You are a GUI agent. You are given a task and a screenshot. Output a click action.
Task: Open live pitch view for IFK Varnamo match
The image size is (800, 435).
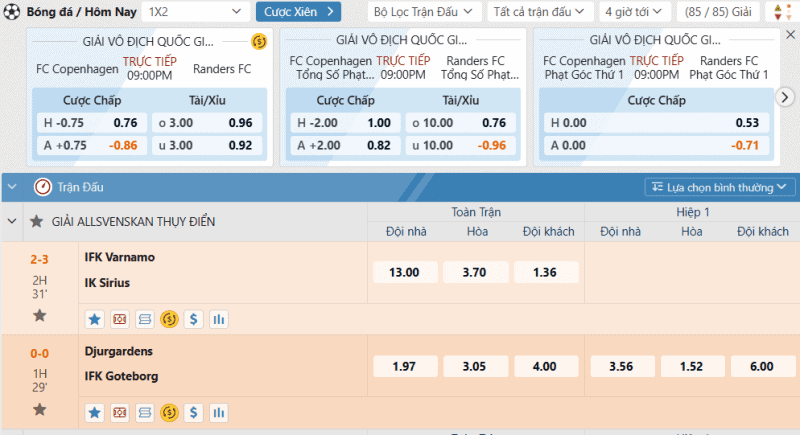click(120, 319)
